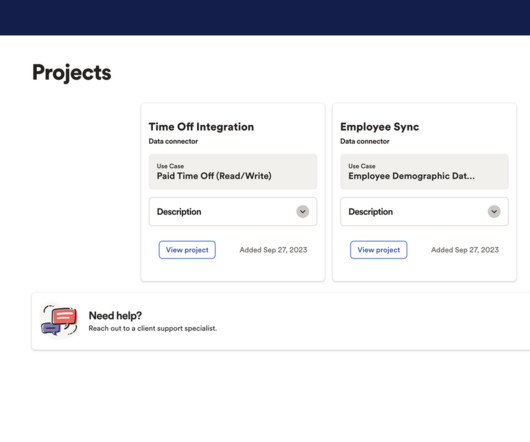
Task: Click Reach out to a client support specialist
Action: tap(152, 328)
